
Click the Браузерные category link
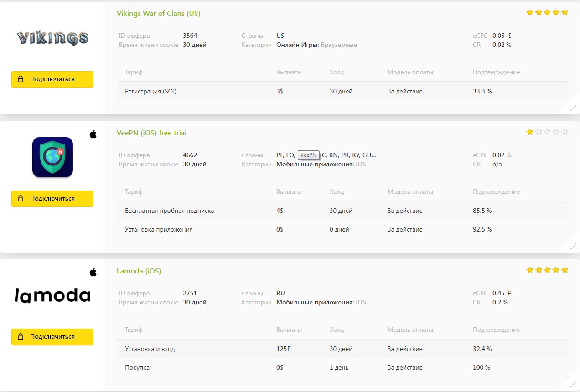click(x=339, y=45)
